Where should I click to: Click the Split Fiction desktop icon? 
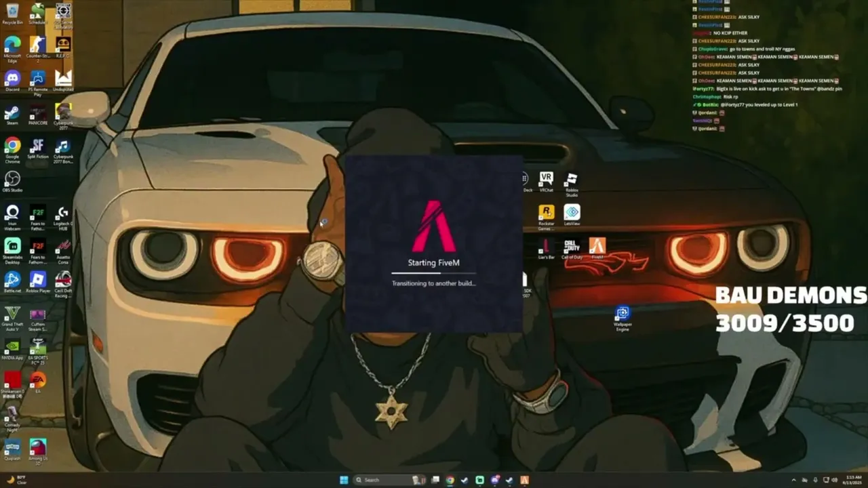coord(37,148)
